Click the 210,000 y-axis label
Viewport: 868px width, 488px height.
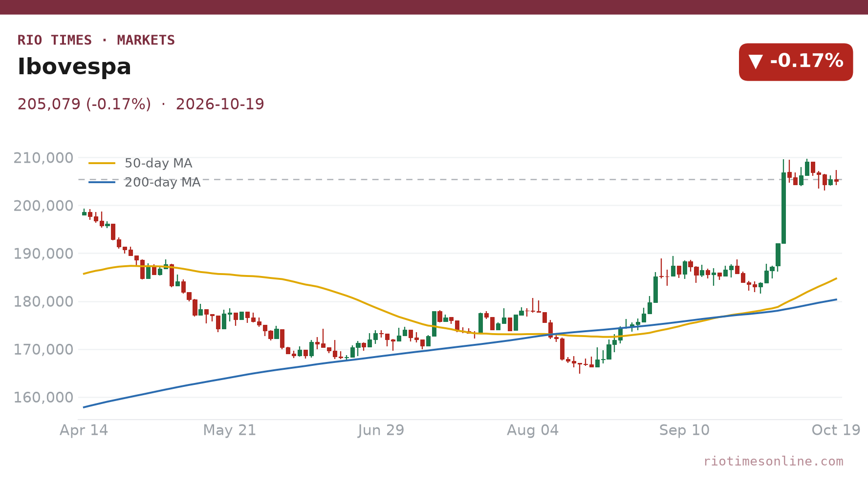point(43,158)
